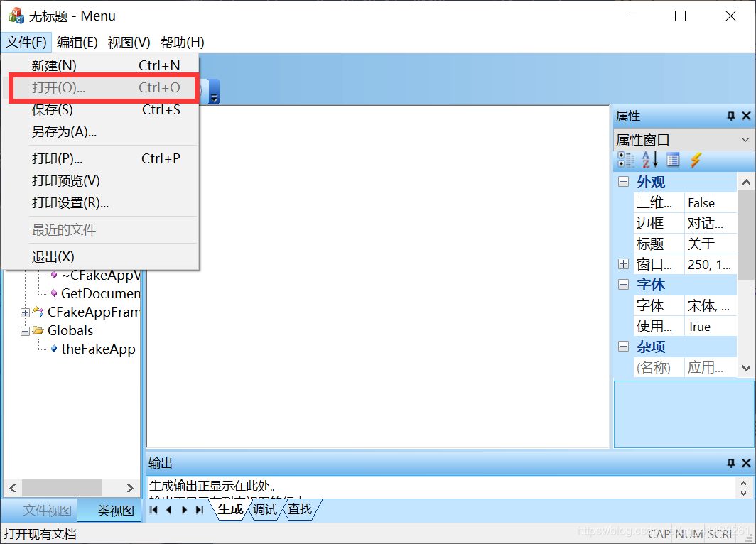The image size is (756, 544).
Task: Switch to the 调试 output tab
Action: coord(265,509)
